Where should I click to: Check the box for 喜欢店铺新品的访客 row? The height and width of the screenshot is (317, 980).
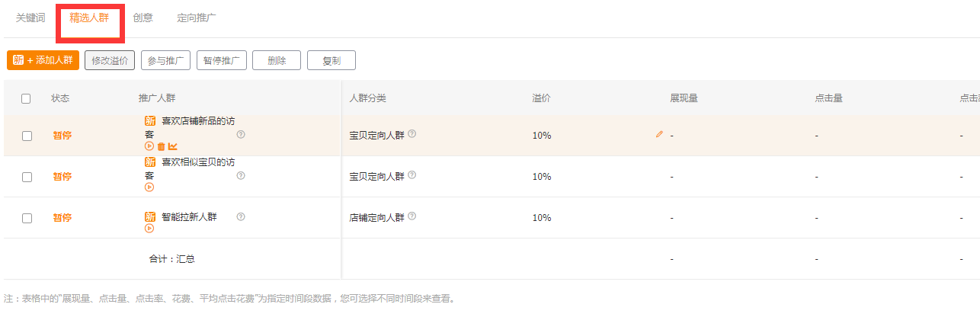[27, 136]
